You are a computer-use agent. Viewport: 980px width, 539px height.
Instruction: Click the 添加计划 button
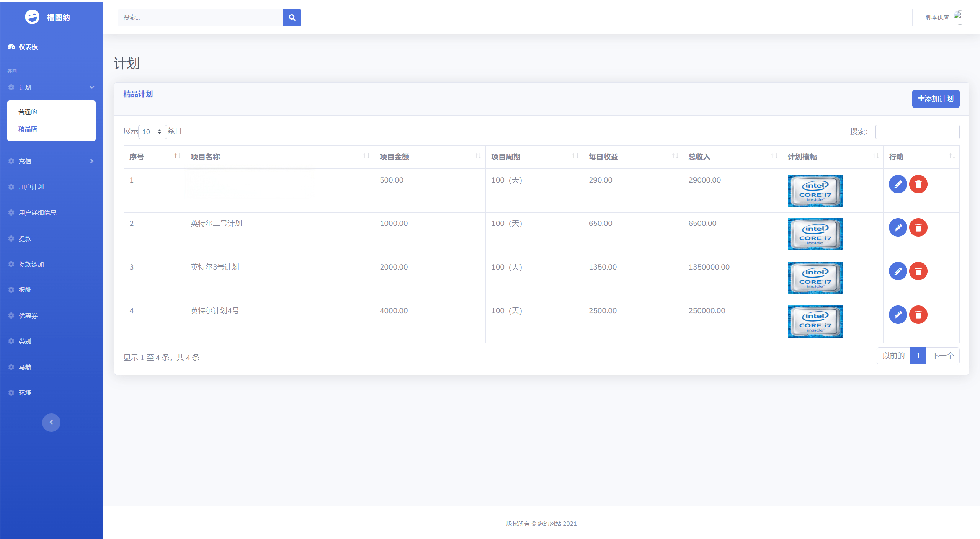coord(935,99)
